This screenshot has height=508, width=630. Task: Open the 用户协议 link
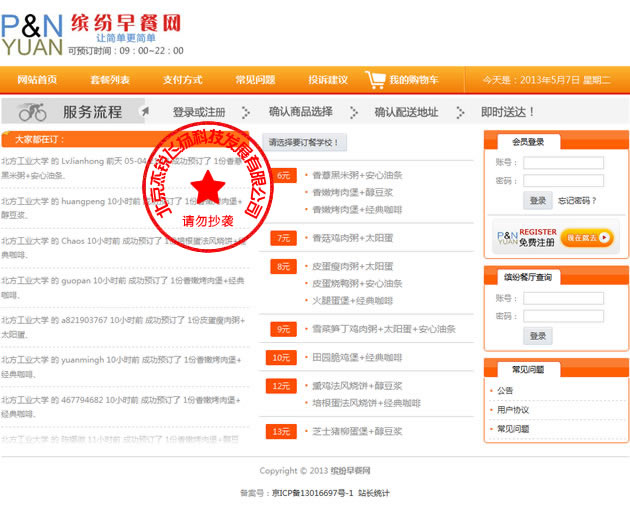click(513, 410)
